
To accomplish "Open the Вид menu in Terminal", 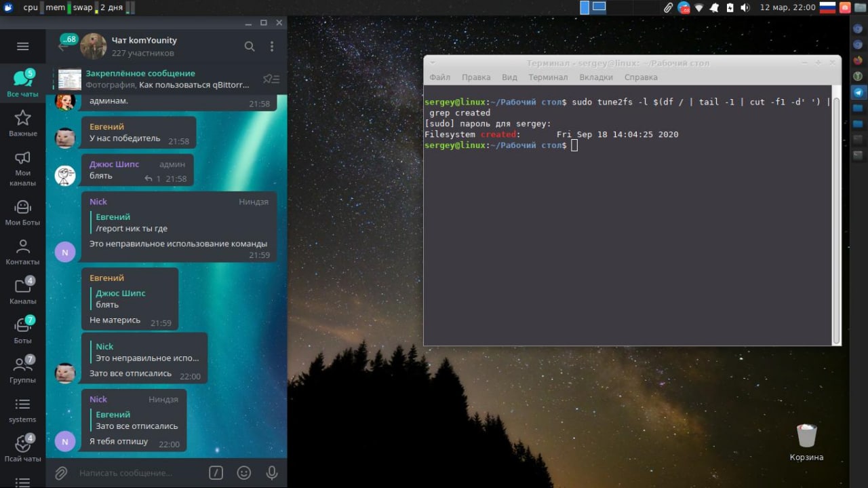I will [509, 77].
